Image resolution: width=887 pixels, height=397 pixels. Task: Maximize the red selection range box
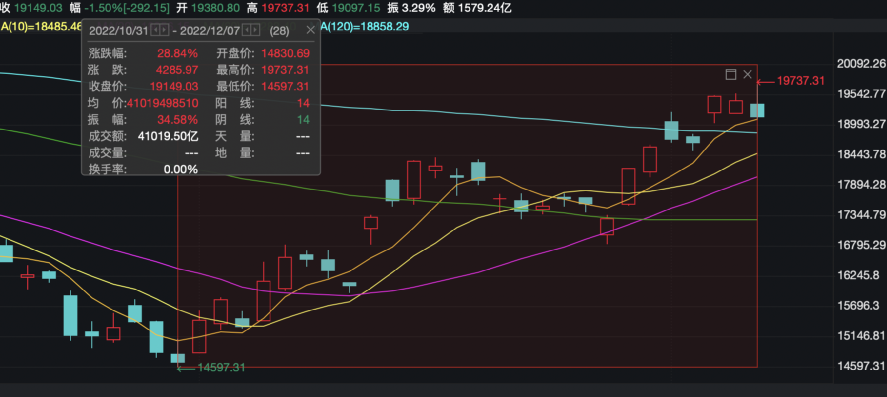[x=731, y=74]
